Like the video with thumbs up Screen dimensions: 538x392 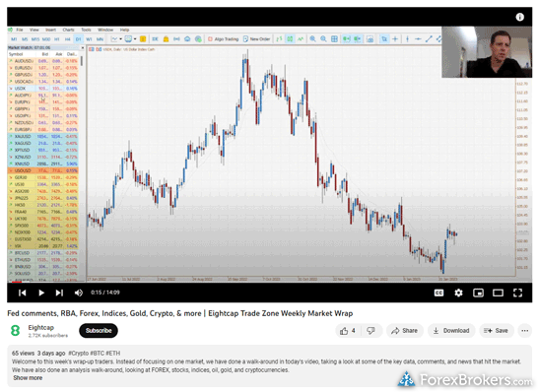pyautogui.click(x=347, y=331)
